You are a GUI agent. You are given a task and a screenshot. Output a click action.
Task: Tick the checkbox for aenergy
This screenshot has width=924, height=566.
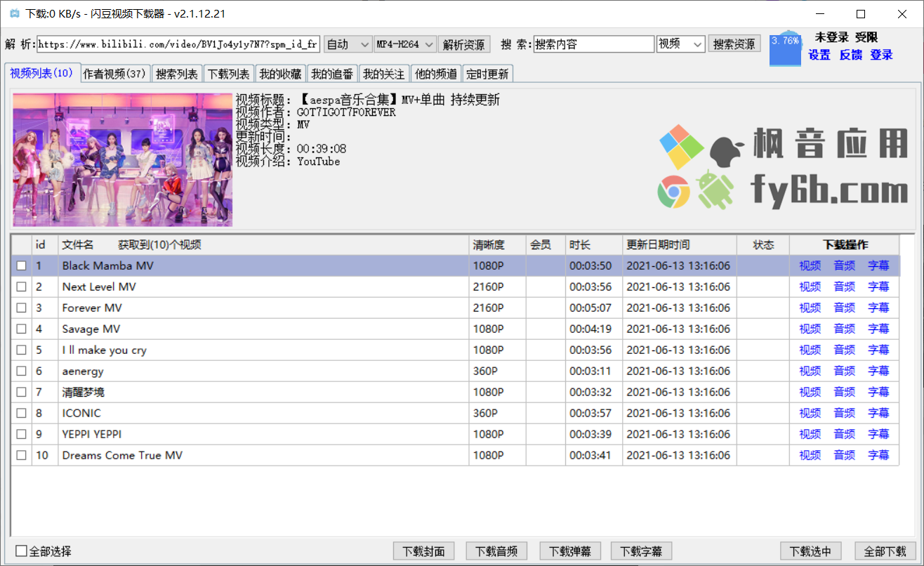click(22, 371)
